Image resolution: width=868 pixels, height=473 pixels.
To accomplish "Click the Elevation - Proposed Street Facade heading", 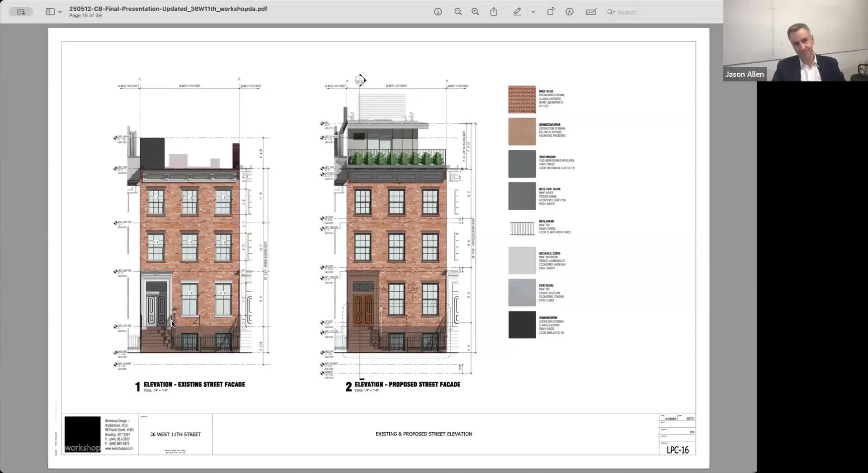I will (407, 384).
